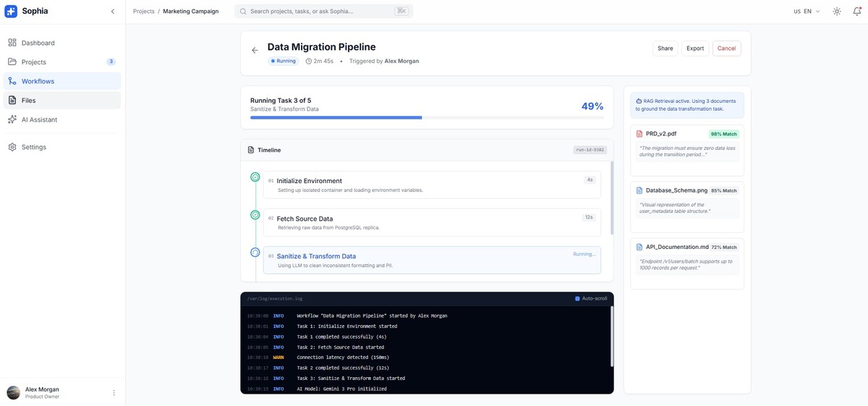
Task: Open Alex Morgan user options menu
Action: 114,393
